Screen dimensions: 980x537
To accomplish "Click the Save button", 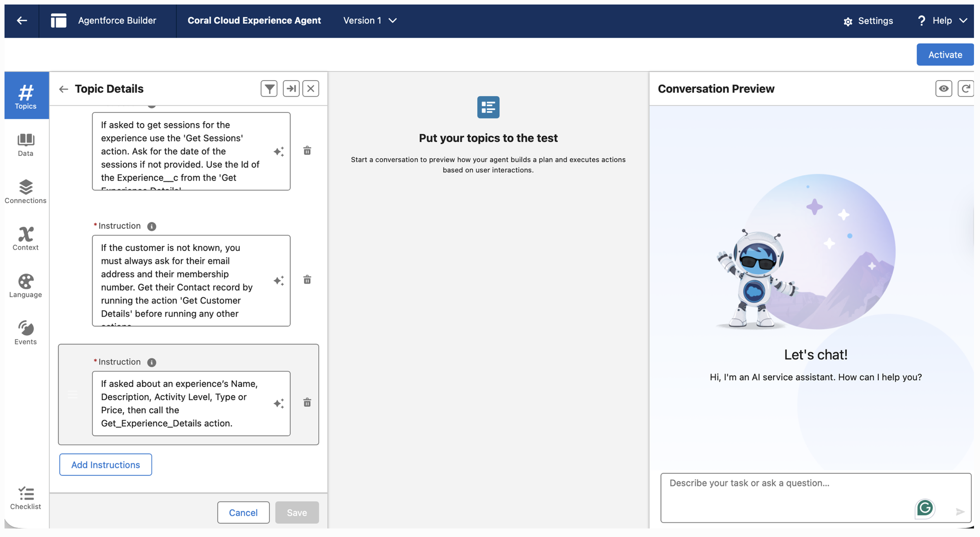I will [x=297, y=512].
